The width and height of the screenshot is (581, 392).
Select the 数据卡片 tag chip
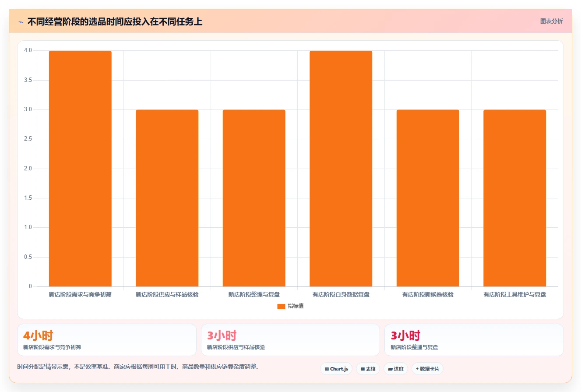click(x=427, y=369)
